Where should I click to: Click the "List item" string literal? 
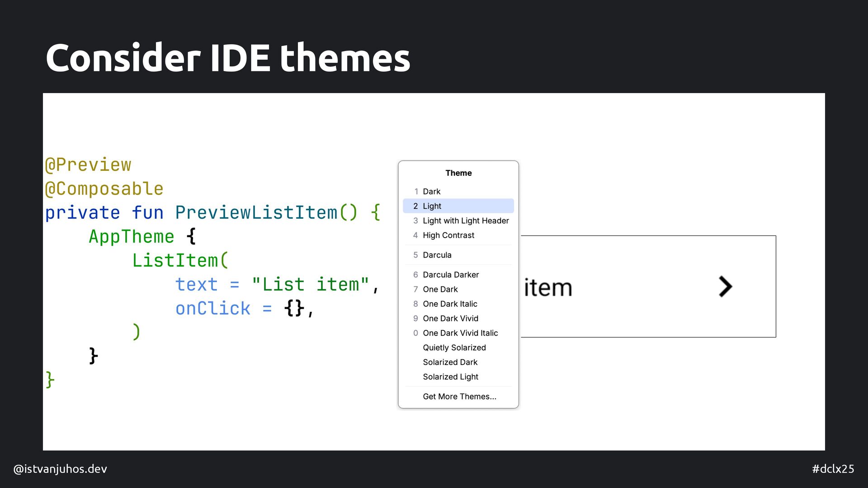(311, 284)
